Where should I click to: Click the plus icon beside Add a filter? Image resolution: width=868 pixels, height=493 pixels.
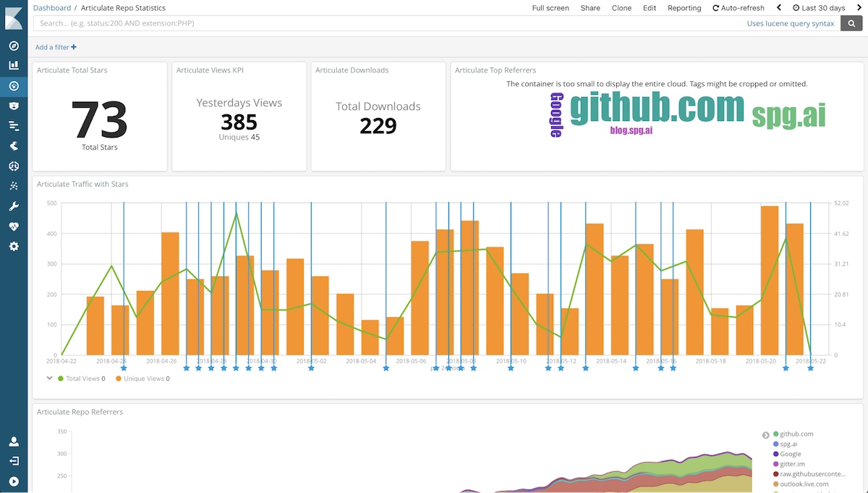coord(74,47)
